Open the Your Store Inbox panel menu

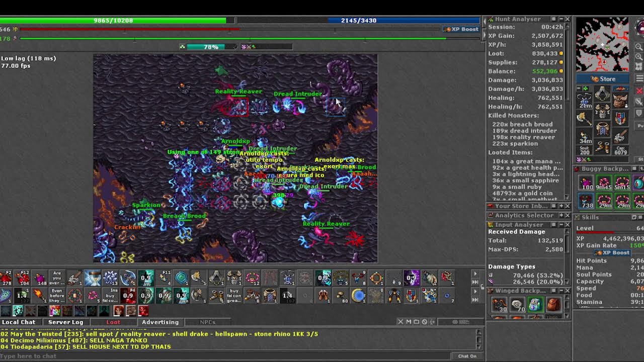pyautogui.click(x=554, y=206)
